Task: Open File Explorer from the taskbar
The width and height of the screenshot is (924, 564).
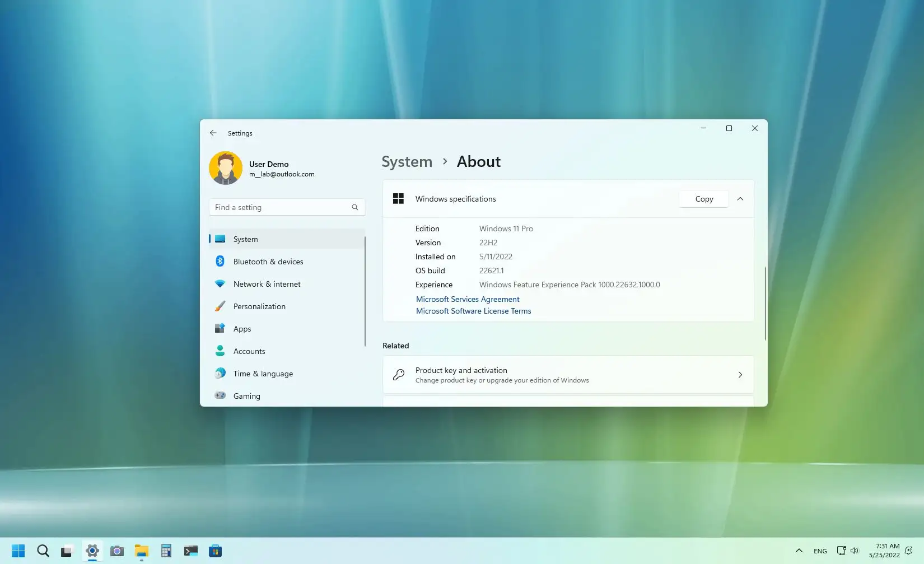Action: (141, 551)
